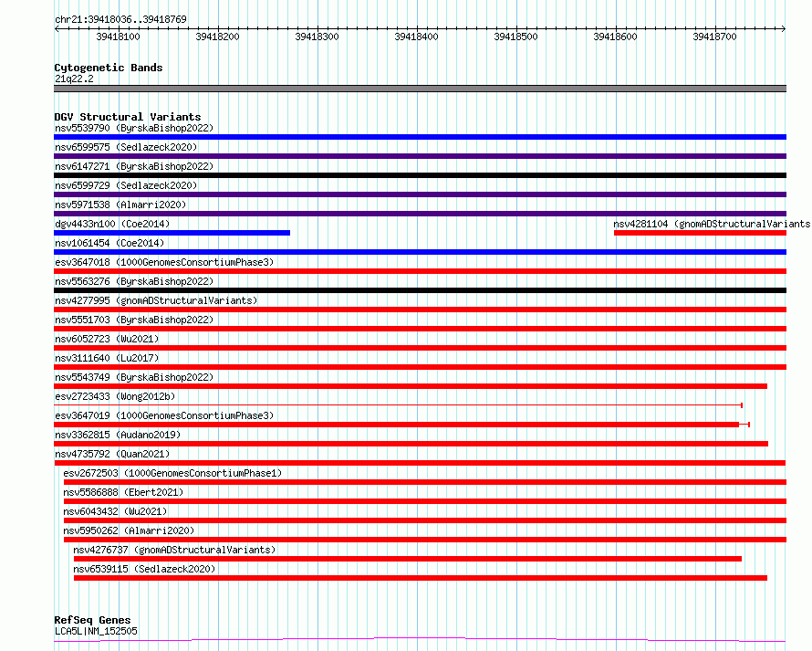Click the blue bar under nsv5539790
812x651 pixels.
420,137
